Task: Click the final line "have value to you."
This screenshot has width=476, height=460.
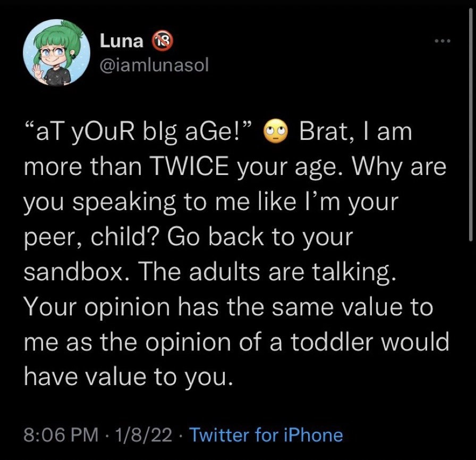Action: click(x=129, y=377)
